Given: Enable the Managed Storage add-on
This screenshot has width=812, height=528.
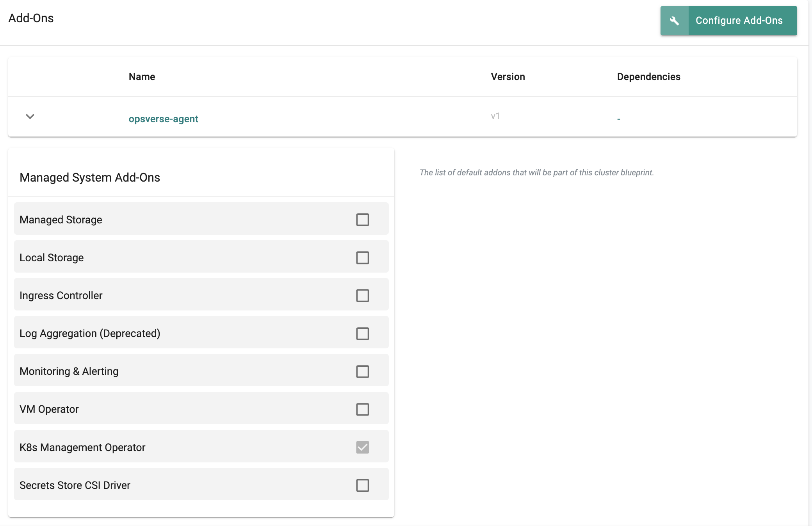Looking at the screenshot, I should (363, 219).
